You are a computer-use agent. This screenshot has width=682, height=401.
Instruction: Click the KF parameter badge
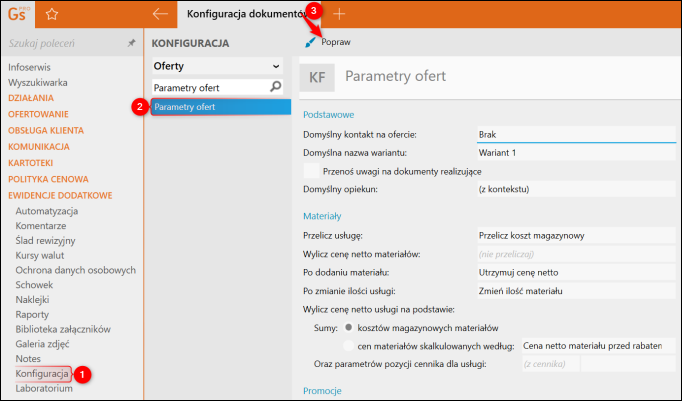pyautogui.click(x=317, y=77)
